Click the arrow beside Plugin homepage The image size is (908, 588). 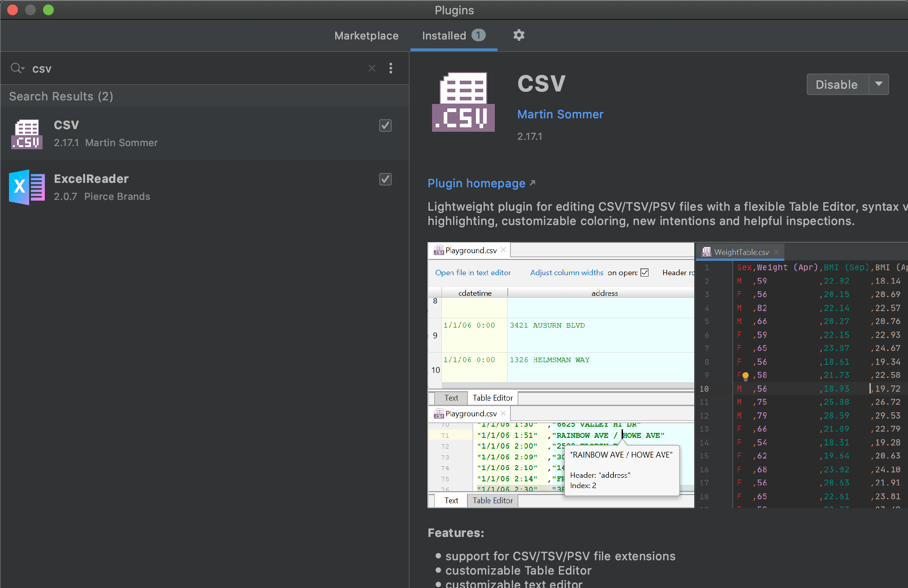click(532, 183)
